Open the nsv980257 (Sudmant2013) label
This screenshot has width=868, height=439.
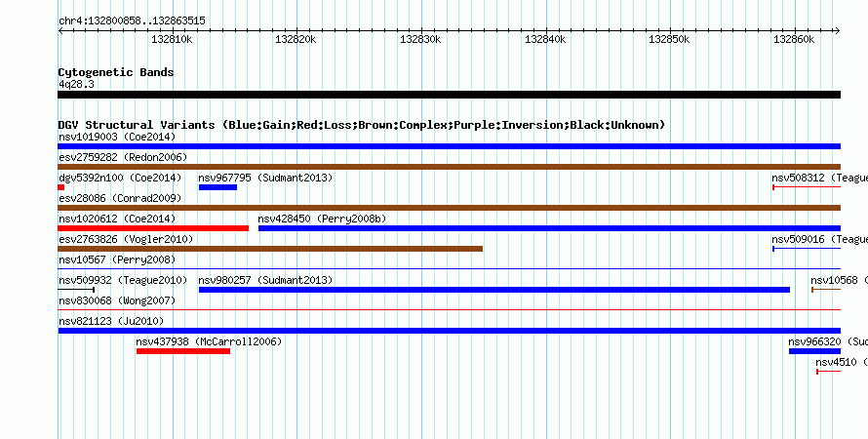265,280
